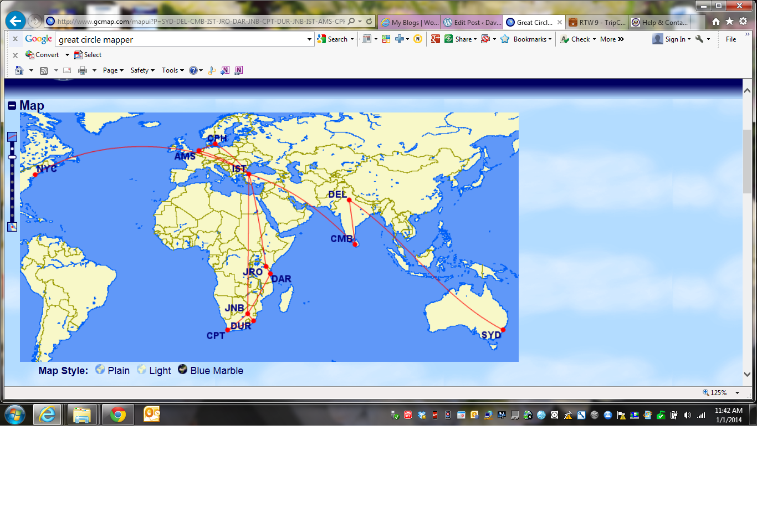Switch to the RTW 9 - TripC tab
This screenshot has height=532, width=757.
tap(597, 22)
